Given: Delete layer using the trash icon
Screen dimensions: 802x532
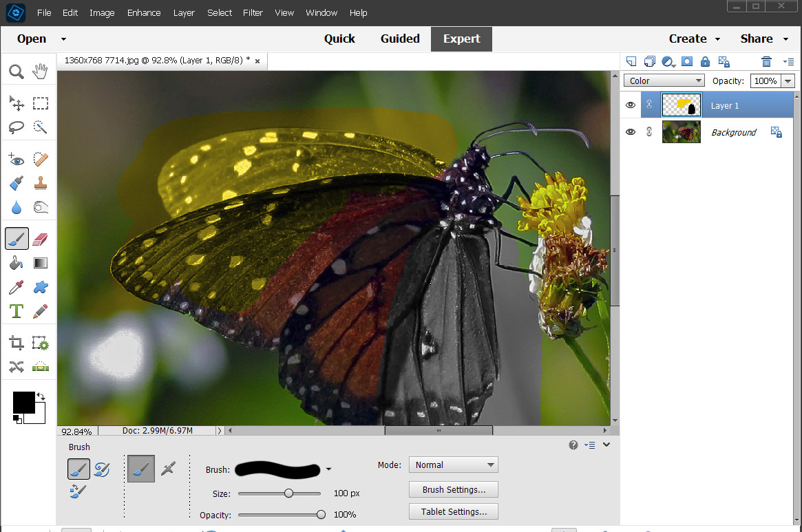Looking at the screenshot, I should click(766, 61).
